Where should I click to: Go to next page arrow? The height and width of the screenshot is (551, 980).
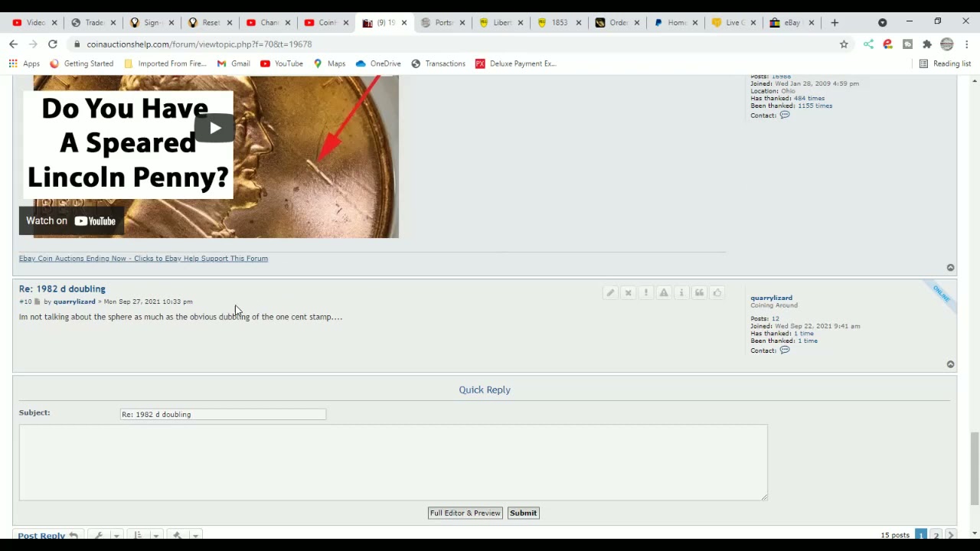[950, 535]
